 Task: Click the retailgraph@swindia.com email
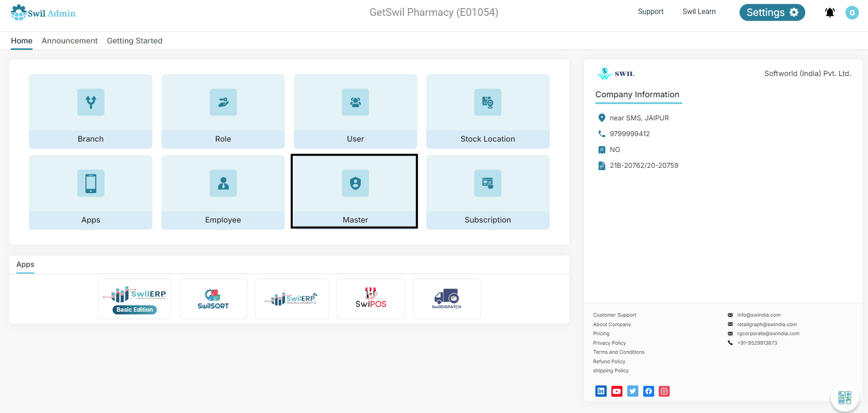pyautogui.click(x=767, y=324)
